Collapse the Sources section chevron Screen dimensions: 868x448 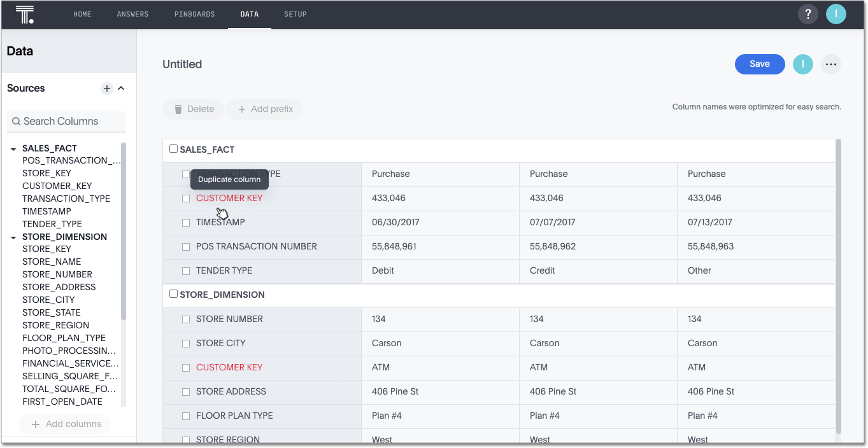[x=121, y=88]
